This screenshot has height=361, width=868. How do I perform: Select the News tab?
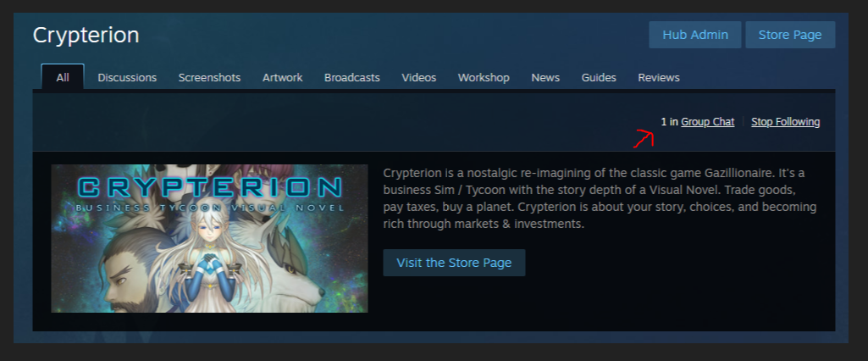coord(545,77)
